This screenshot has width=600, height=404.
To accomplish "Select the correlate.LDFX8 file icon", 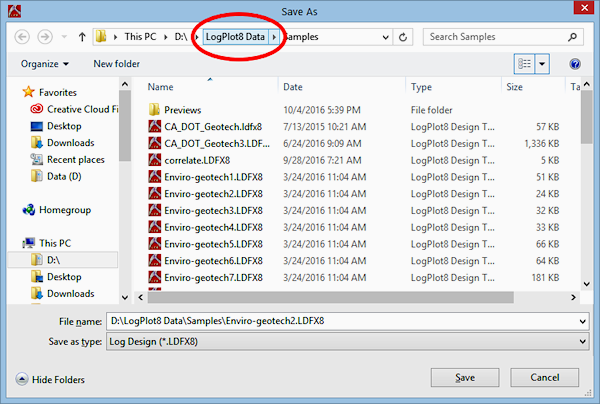I will [x=155, y=160].
